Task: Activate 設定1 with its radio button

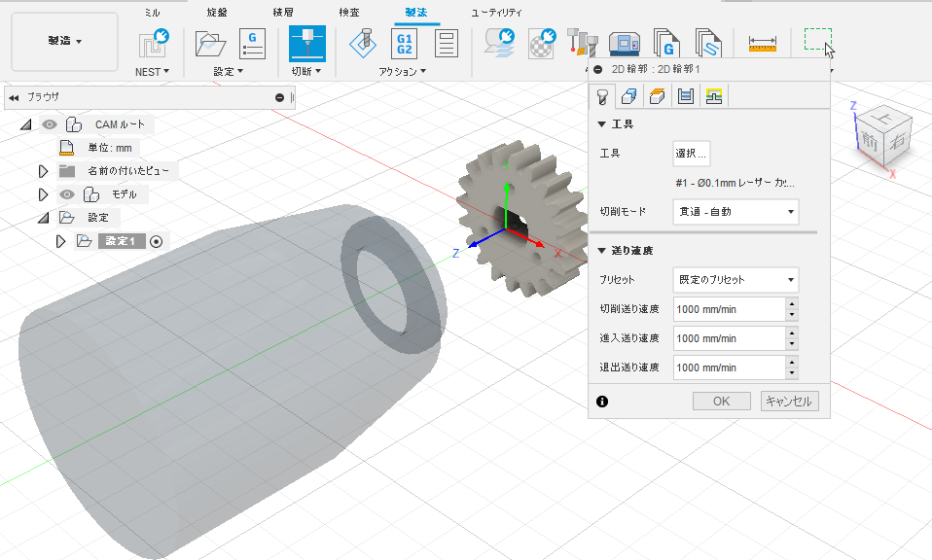Action: pyautogui.click(x=157, y=241)
